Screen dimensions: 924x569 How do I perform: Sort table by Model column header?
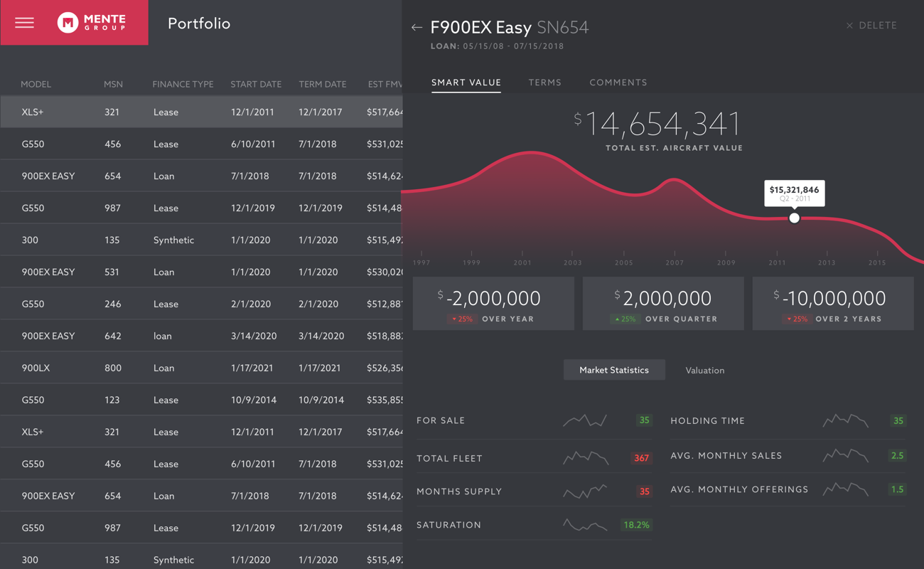click(x=36, y=84)
